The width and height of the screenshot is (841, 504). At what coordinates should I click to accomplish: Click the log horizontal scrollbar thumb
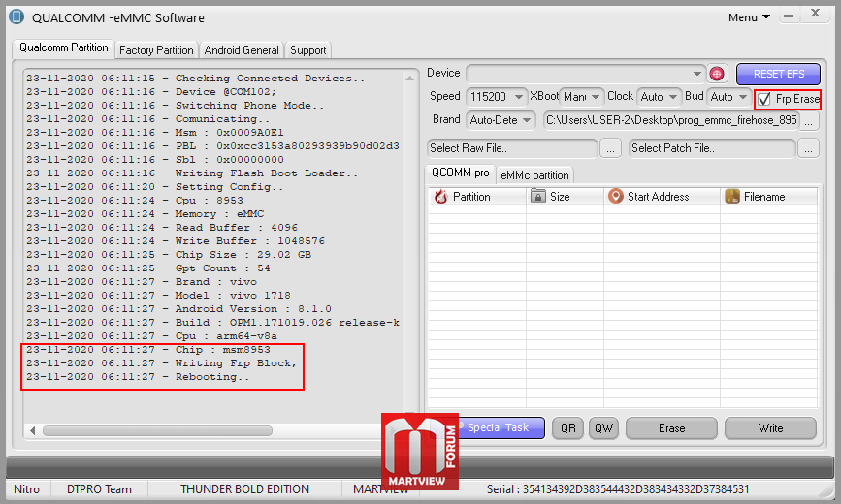coord(158,430)
